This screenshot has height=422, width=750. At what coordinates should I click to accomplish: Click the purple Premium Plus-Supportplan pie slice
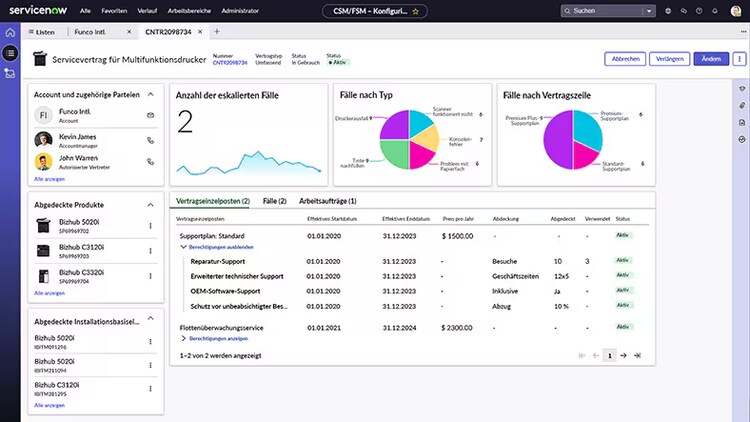559,140
